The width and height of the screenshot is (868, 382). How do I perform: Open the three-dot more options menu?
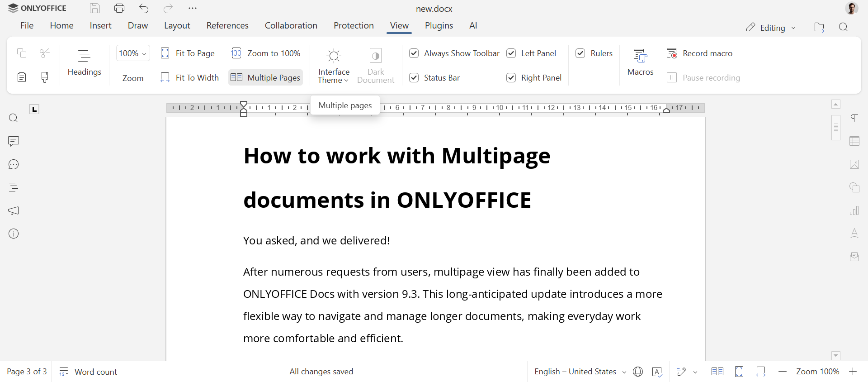point(193,8)
